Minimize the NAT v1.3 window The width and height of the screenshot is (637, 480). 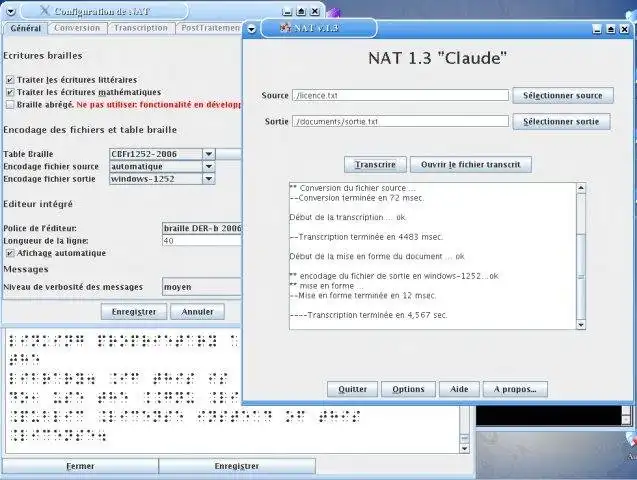597,29
